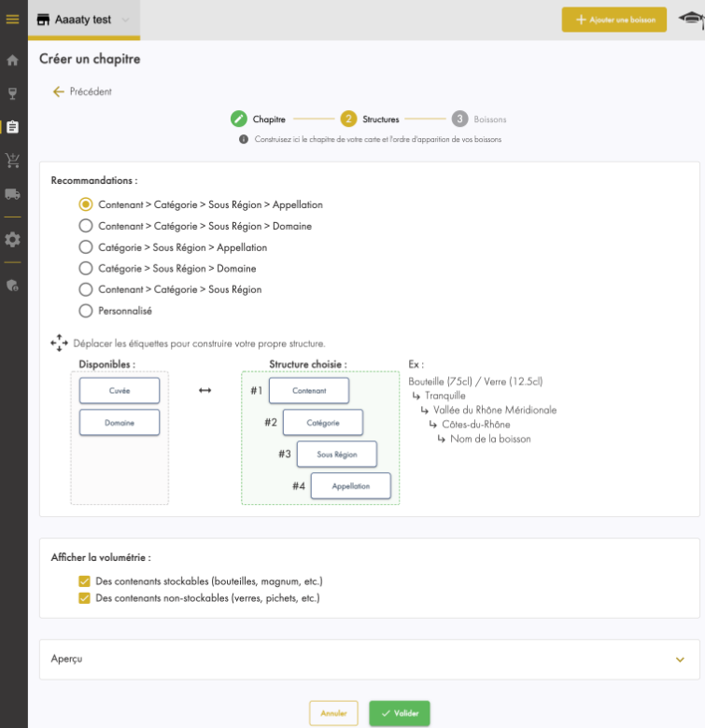Open the shopping cart sidebar icon

[12, 161]
